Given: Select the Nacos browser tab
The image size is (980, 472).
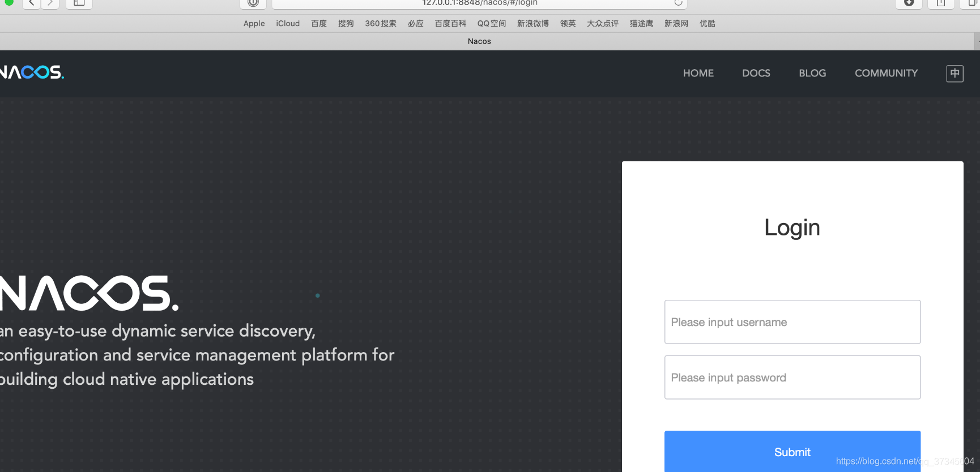Looking at the screenshot, I should (x=479, y=41).
